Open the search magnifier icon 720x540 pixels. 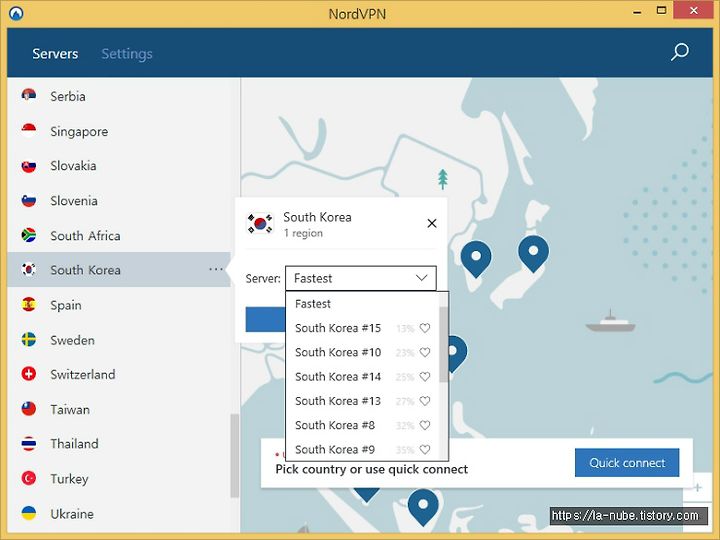[x=680, y=52]
